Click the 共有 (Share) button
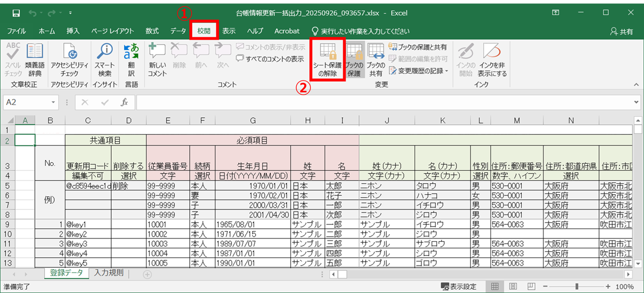This screenshot has width=644, height=293. pyautogui.click(x=621, y=31)
